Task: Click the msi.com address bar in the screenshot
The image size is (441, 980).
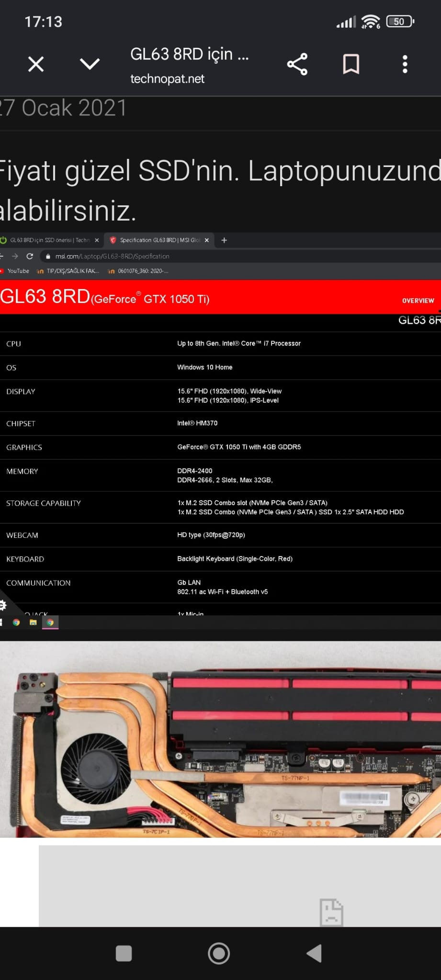Action: pyautogui.click(x=239, y=256)
